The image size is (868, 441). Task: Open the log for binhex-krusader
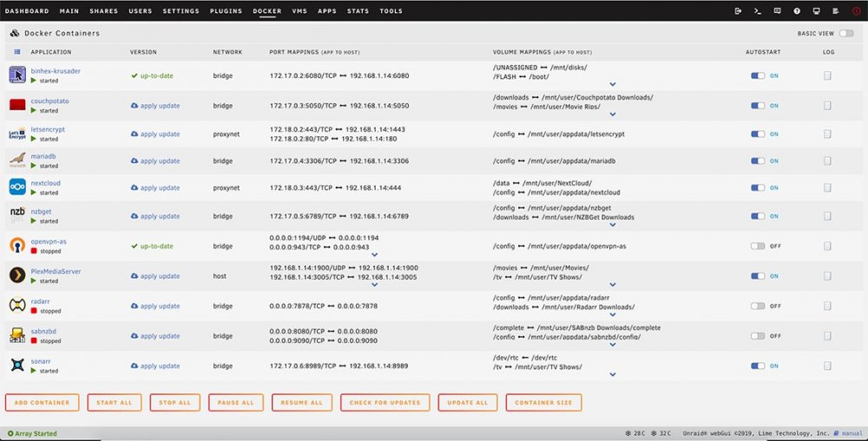[x=827, y=76]
